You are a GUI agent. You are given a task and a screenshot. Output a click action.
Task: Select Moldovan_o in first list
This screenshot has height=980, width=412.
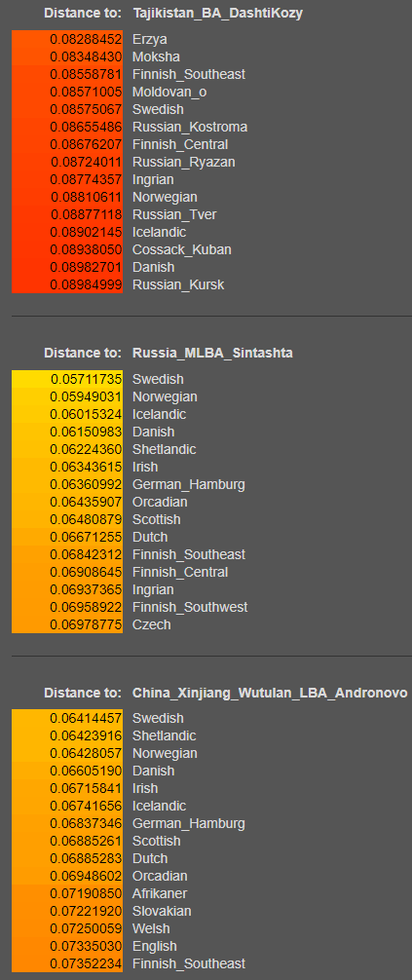169,92
